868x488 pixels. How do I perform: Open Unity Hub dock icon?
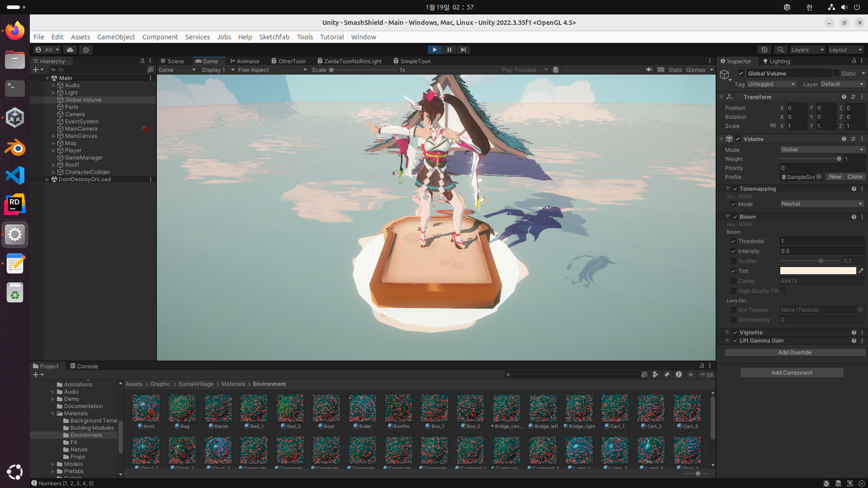[x=15, y=118]
